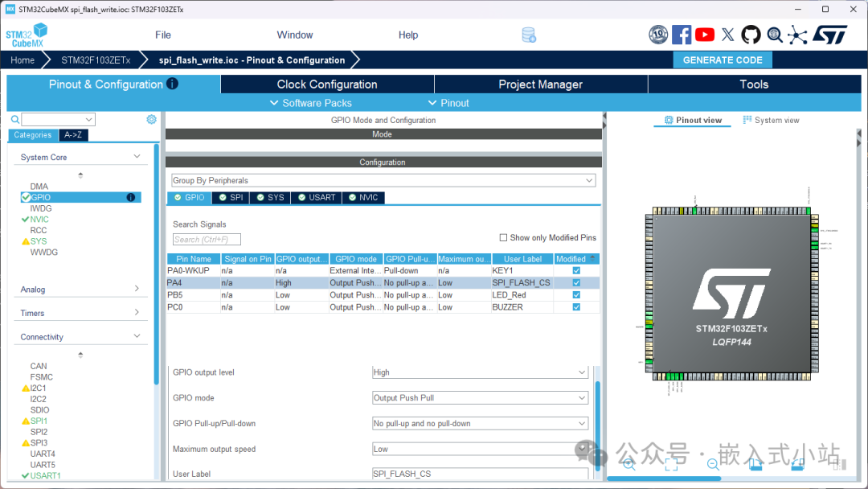
Task: Expand the System Core category
Action: [x=80, y=158]
